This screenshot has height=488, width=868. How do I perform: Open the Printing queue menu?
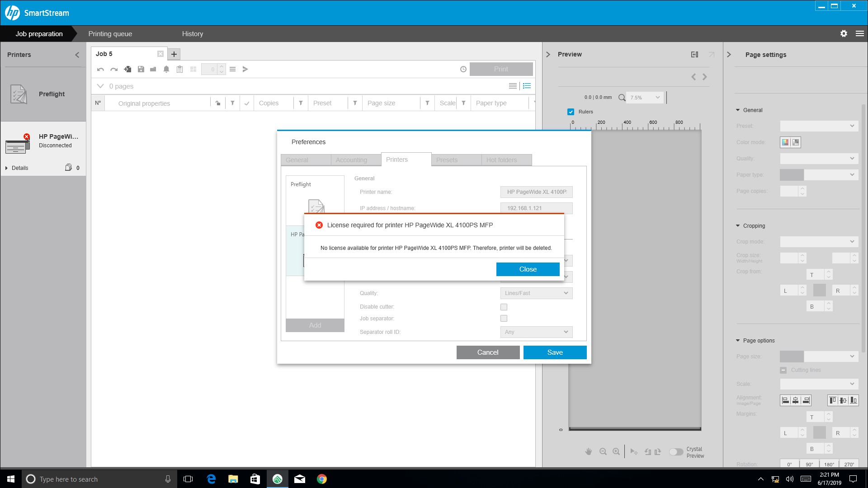(110, 33)
